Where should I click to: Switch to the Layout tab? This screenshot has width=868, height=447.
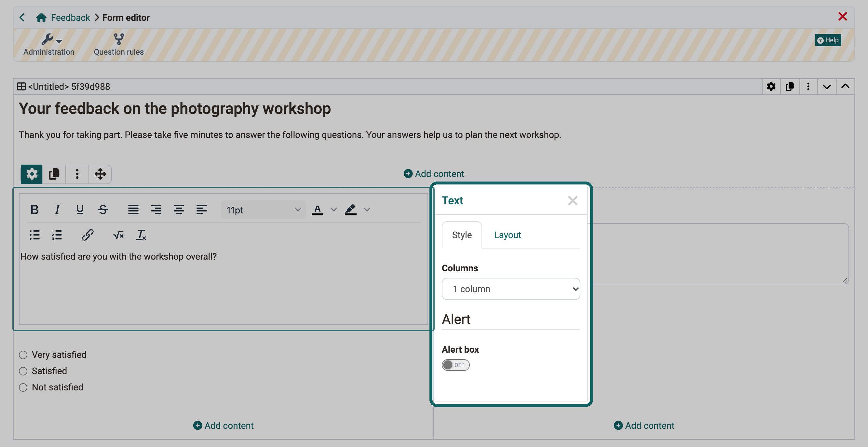(x=508, y=235)
